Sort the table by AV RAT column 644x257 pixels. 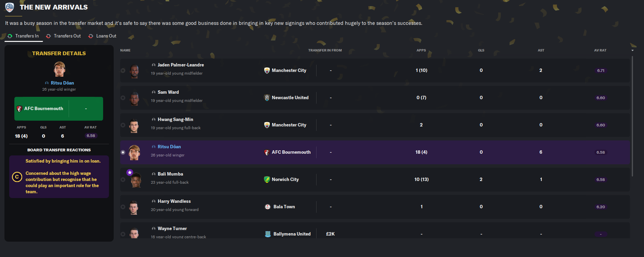(600, 50)
